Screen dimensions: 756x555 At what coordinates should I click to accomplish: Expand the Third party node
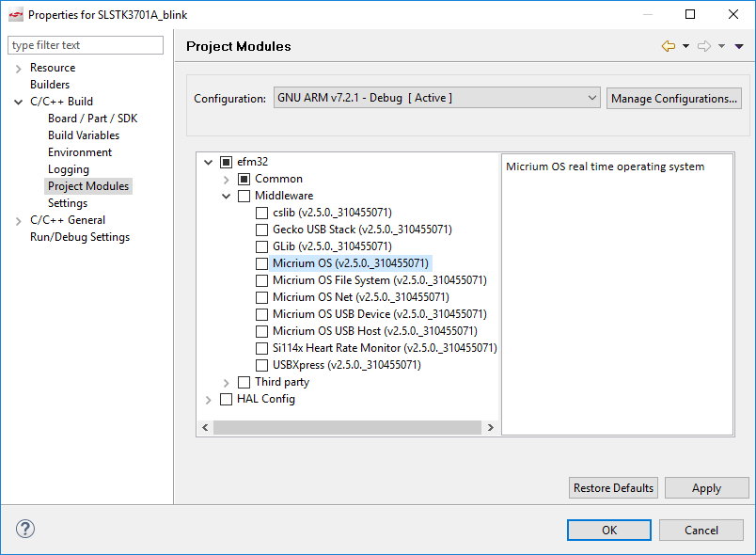(x=226, y=382)
